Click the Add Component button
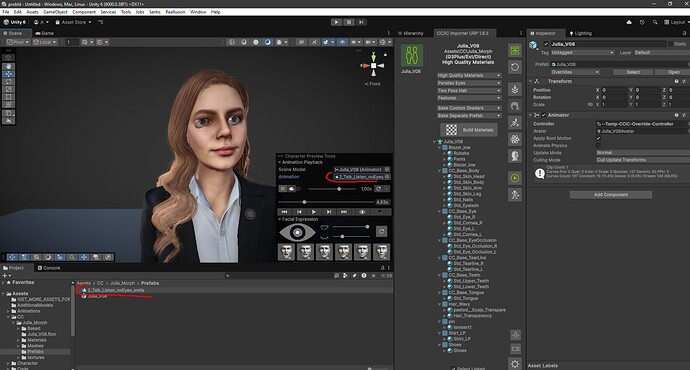 pyautogui.click(x=611, y=194)
